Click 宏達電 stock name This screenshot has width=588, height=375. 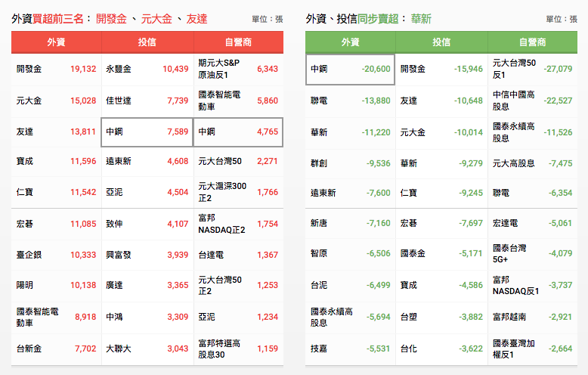point(505,223)
